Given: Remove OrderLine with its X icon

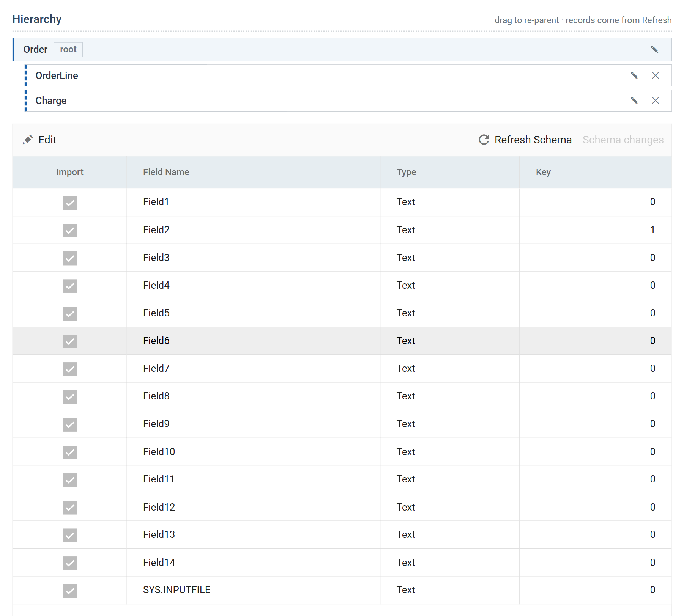Looking at the screenshot, I should click(x=656, y=75).
